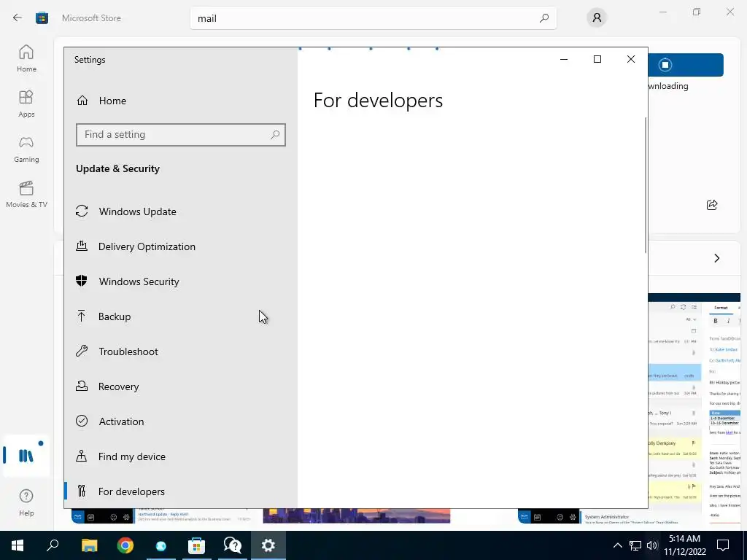Viewport: 747px width, 560px height.
Task: Show hidden system tray icons
Action: (x=617, y=545)
